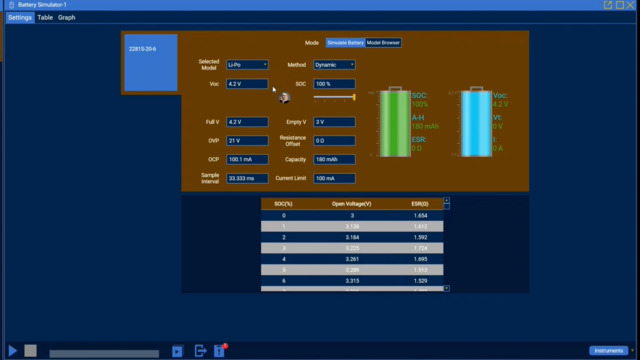The image size is (640, 360).
Task: Open the Graph tab
Action: click(67, 18)
